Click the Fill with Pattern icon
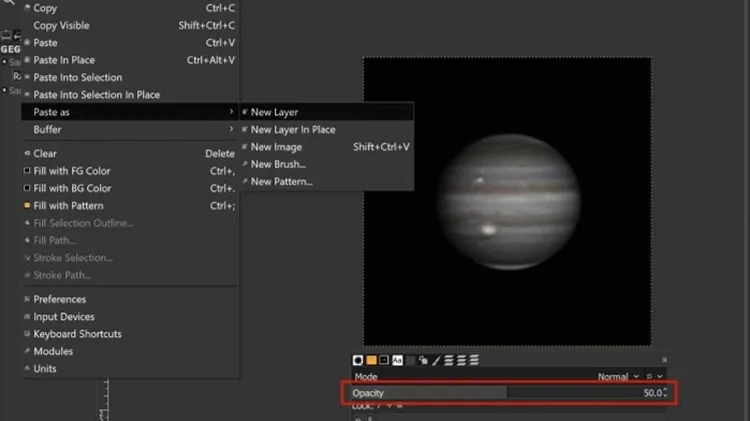750x421 pixels. (27, 206)
